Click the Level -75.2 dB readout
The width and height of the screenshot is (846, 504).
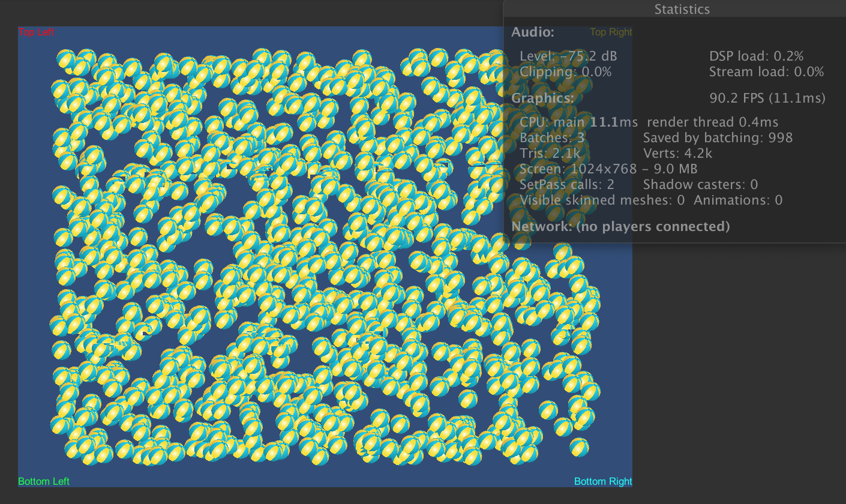click(x=568, y=56)
